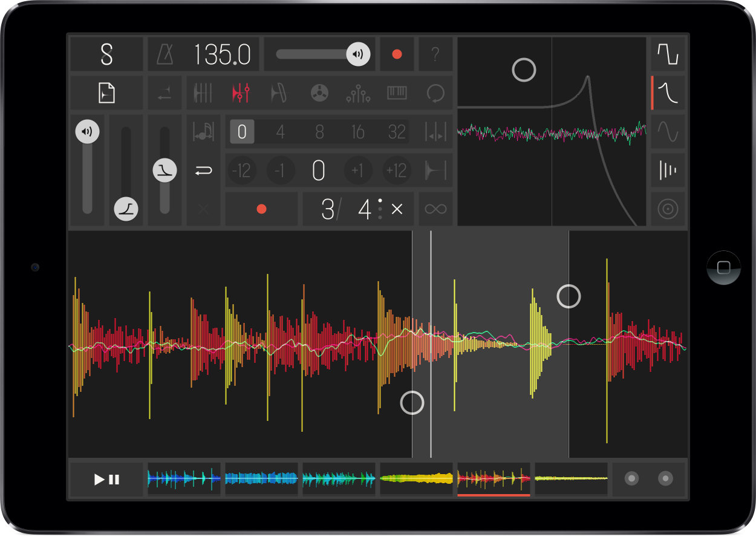Adjust the master volume slider knob
This screenshot has height=537, width=756.
[x=358, y=54]
